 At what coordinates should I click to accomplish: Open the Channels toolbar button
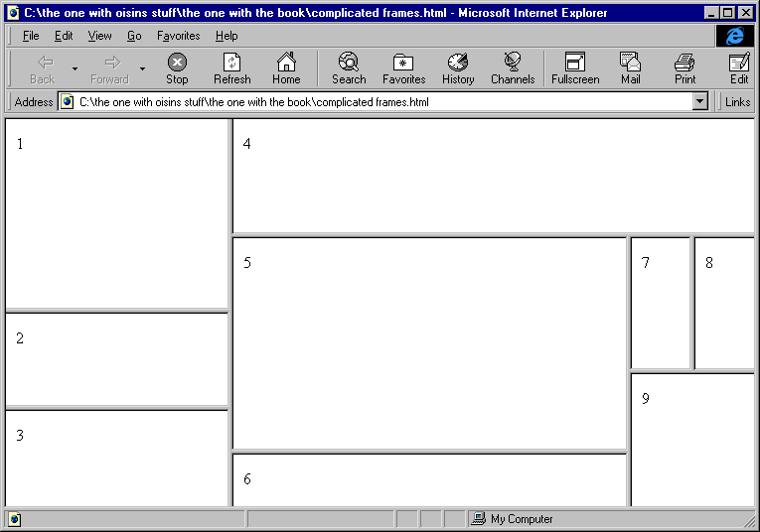(513, 69)
